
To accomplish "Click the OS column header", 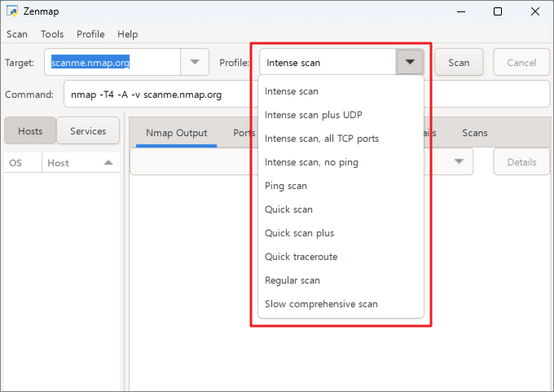I will click(24, 163).
